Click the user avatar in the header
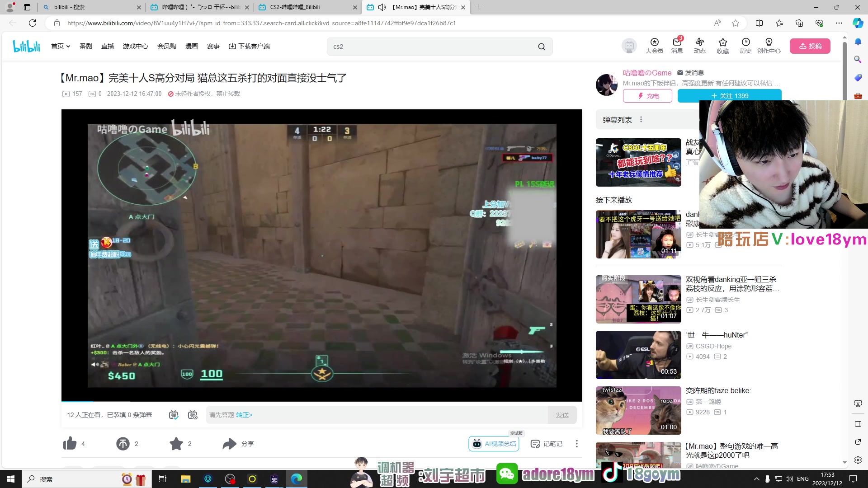Viewport: 868px width, 488px height. point(629,46)
